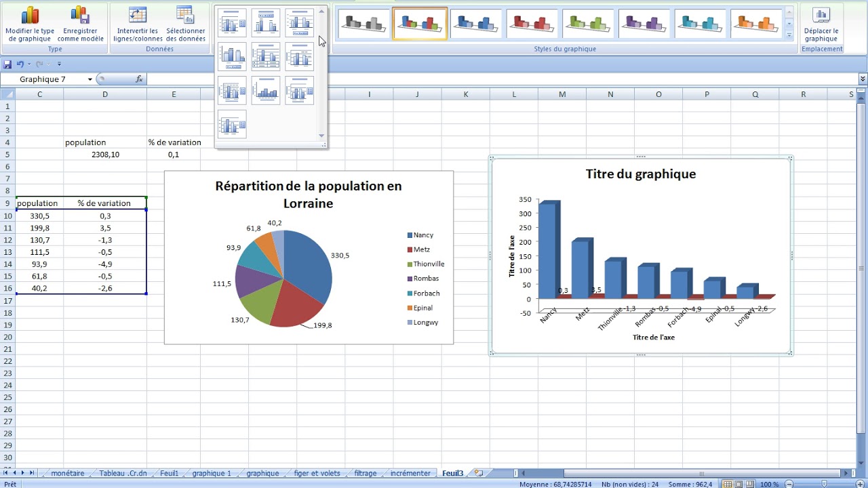This screenshot has height=488, width=868.
Task: Open the incrémenter sheet tab
Action: click(410, 473)
